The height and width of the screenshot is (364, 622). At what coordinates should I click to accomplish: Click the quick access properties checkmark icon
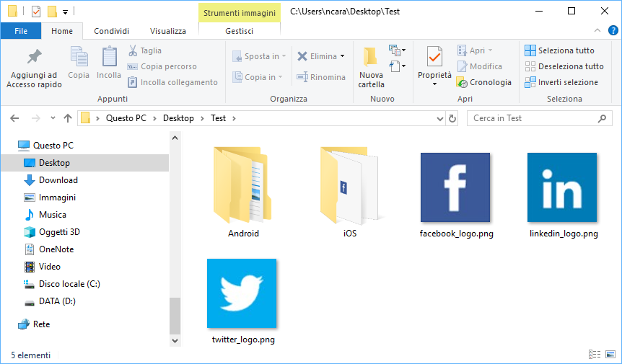click(35, 12)
